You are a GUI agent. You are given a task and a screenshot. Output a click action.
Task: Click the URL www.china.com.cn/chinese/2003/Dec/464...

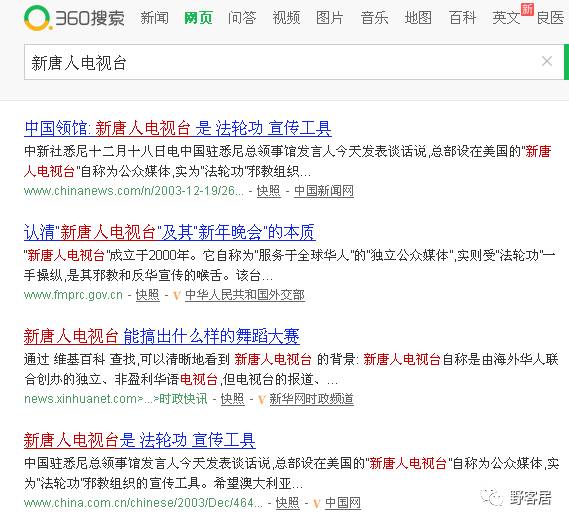coord(143,503)
